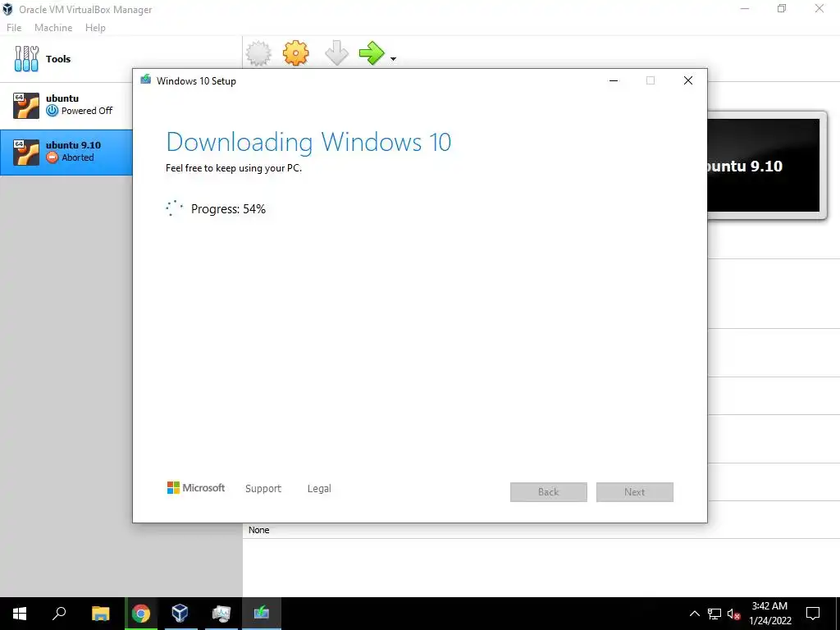
Task: Switch to VirtualBox in the taskbar
Action: coord(180,614)
